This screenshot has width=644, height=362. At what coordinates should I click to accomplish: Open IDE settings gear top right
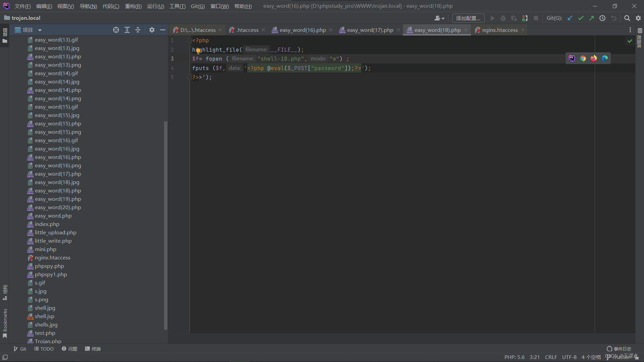[x=638, y=18]
